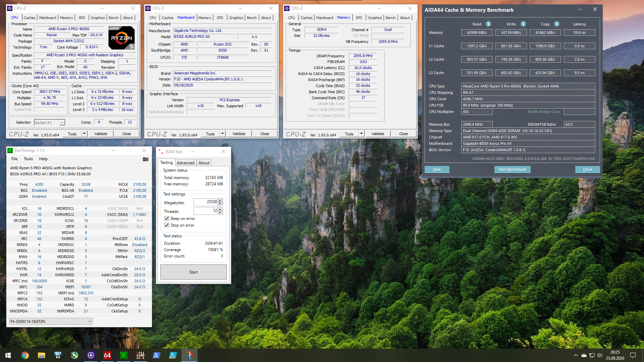The image size is (644, 362).
Task: Click the Copy info icon in AIDA64
Action: pyautogui.click(x=557, y=24)
